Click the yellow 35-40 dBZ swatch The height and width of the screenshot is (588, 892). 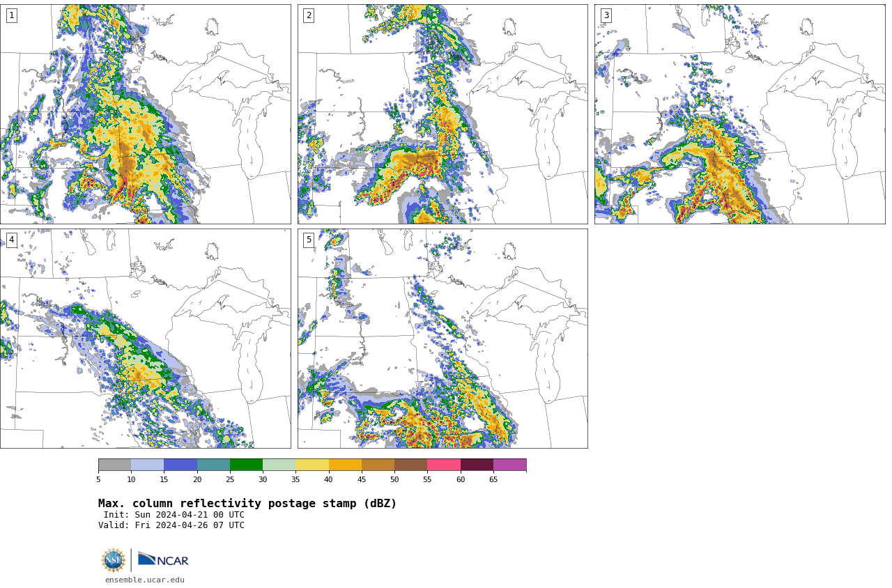point(312,465)
